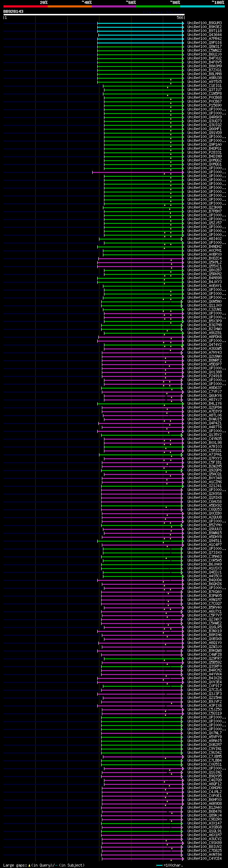
Task: Click the white query sequence bar
Action: click(x=94, y=15)
